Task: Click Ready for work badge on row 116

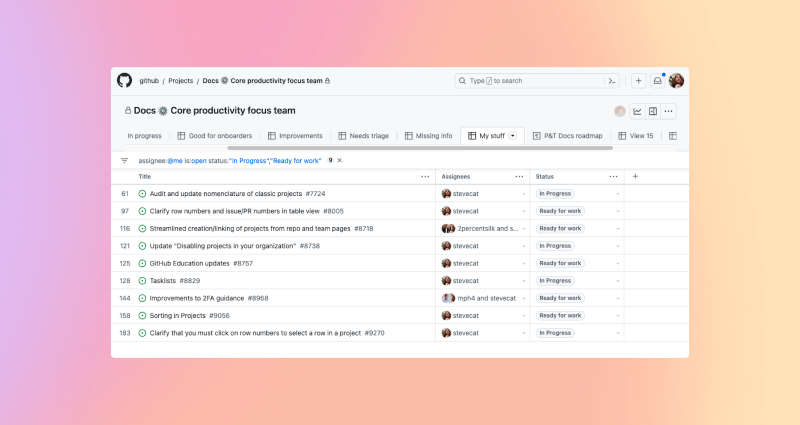Action: (x=560, y=229)
